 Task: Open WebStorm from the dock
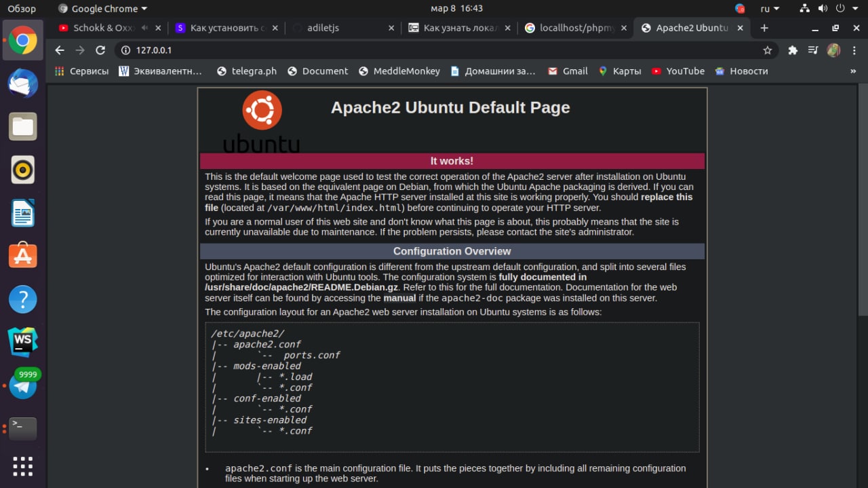click(22, 341)
